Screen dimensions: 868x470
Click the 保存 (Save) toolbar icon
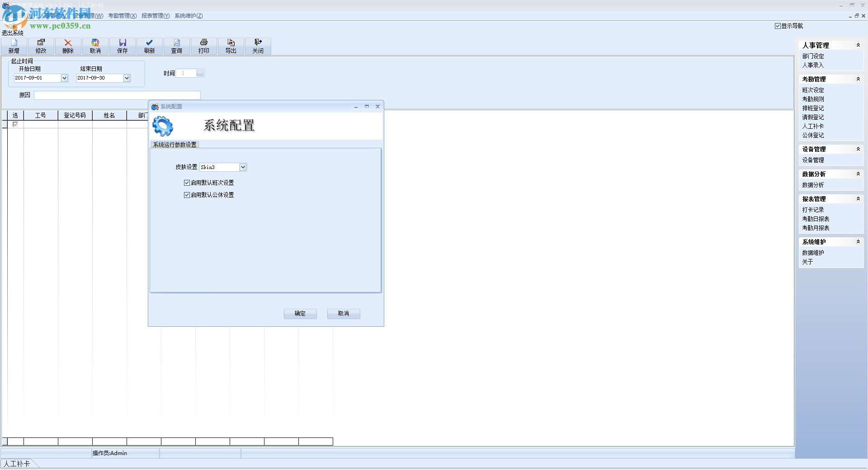[122, 46]
